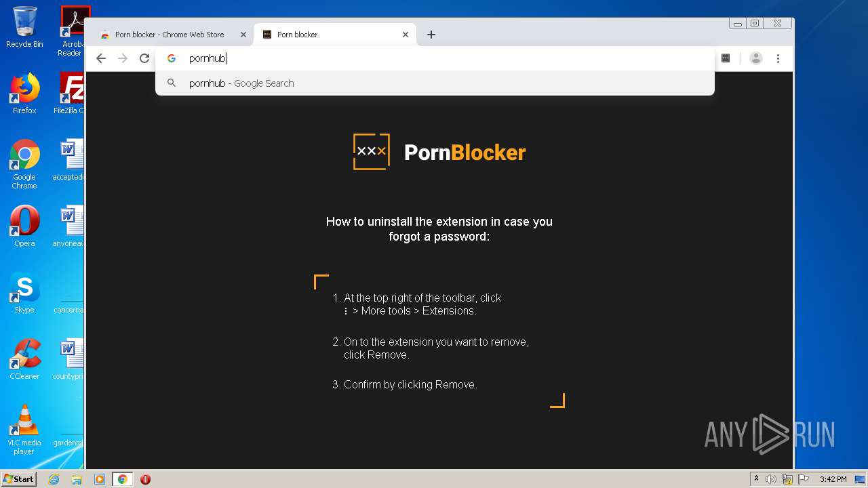
Task: Launch Skype from the desktop
Action: coord(24,293)
